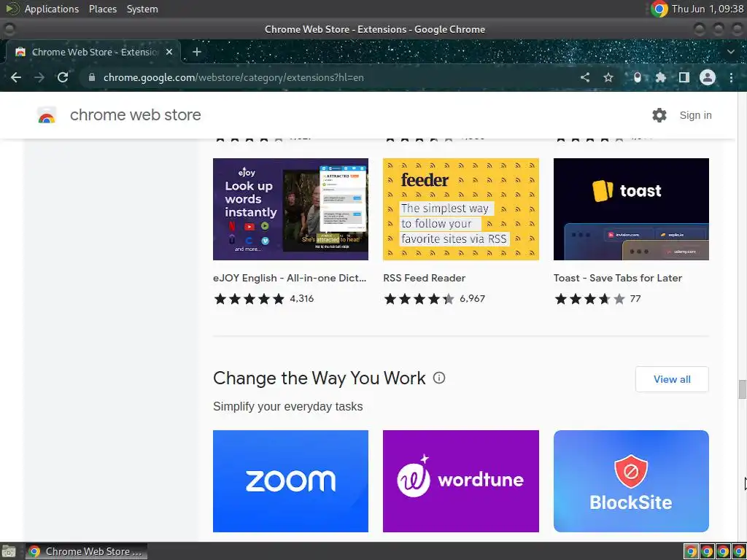Click Chrome Web Store taskbar window button

(86, 551)
